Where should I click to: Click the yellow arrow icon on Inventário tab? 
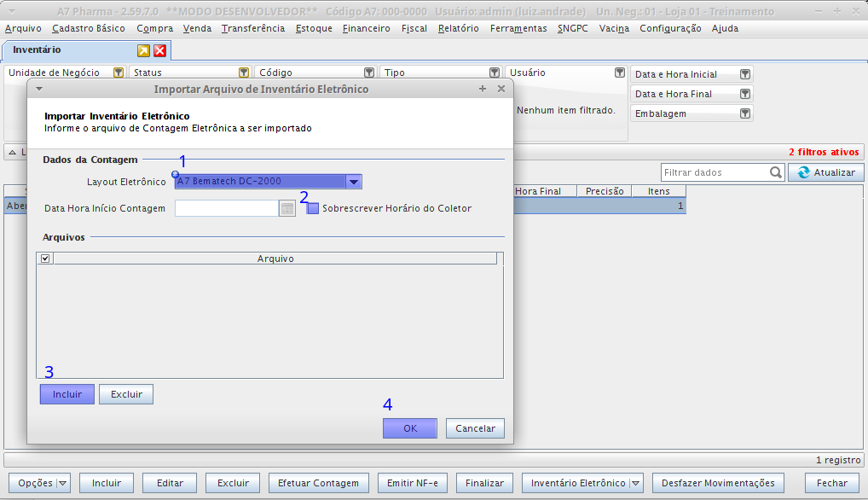[x=143, y=51]
